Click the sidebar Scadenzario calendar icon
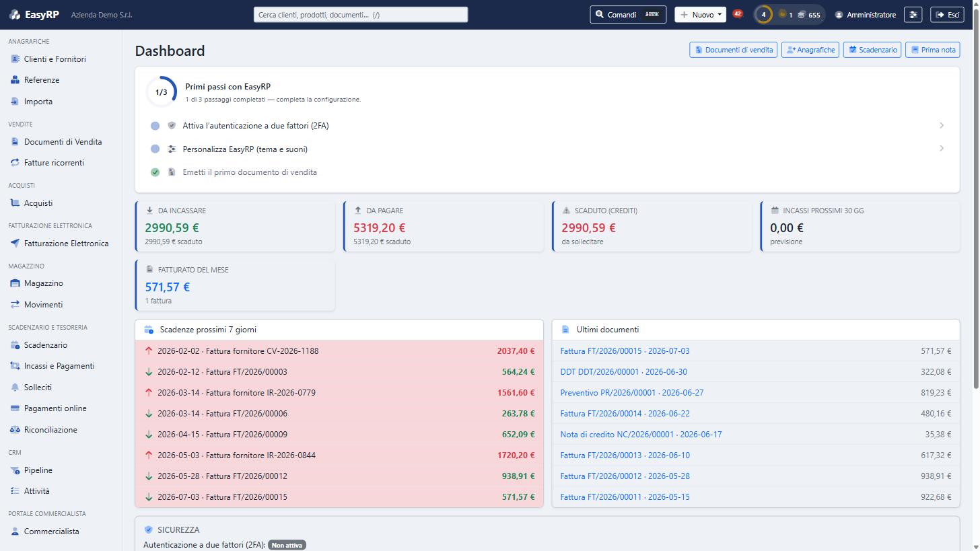The height and width of the screenshot is (551, 980). (x=15, y=345)
